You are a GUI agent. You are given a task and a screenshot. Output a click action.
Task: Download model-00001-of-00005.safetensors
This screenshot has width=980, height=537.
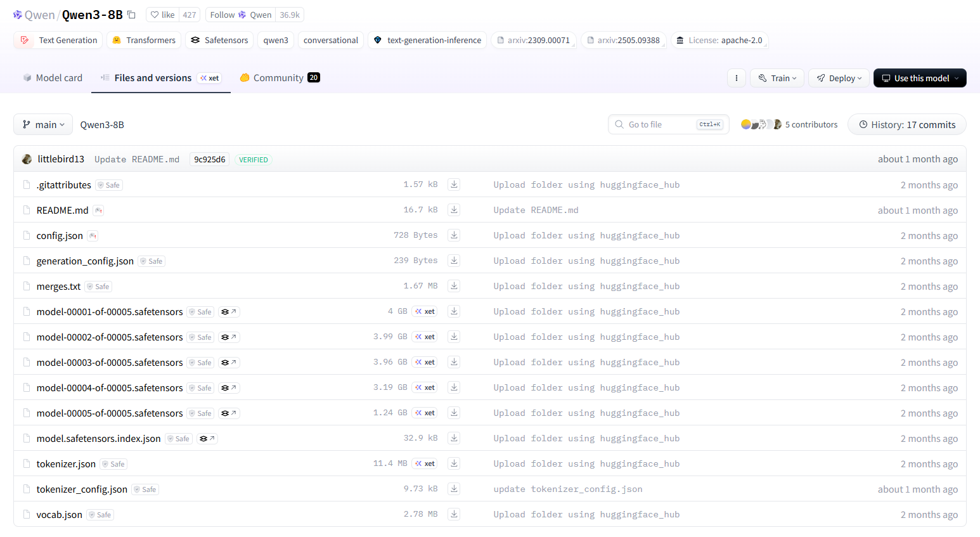click(454, 311)
